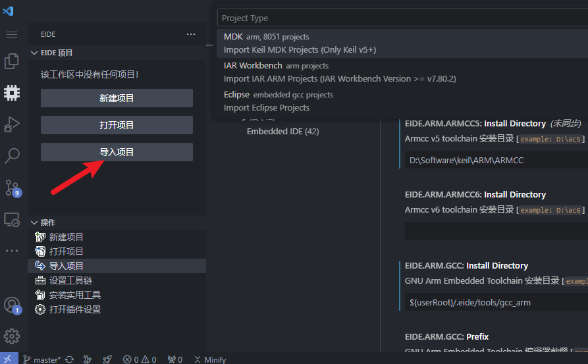This screenshot has width=588, height=364.
Task: Open the EIDE chip icon in activity bar
Action: [11, 92]
